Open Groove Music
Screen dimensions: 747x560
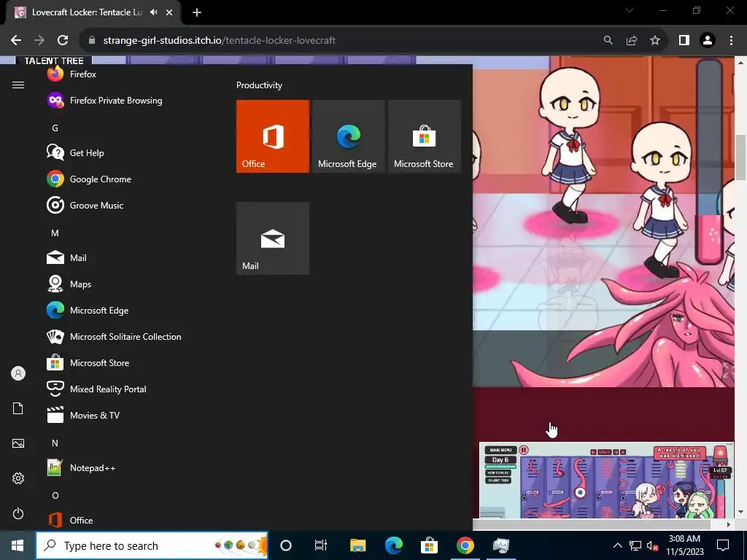pos(85,205)
